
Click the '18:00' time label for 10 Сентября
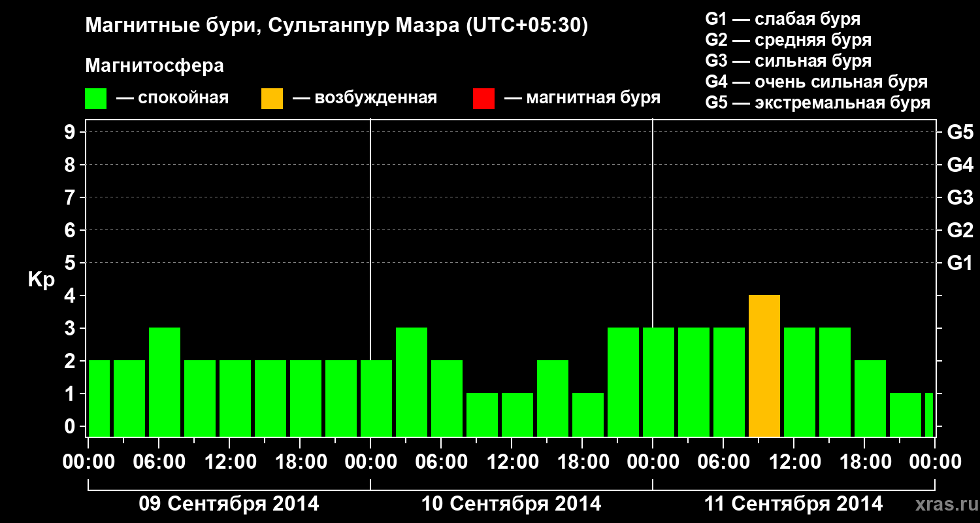[x=583, y=462]
